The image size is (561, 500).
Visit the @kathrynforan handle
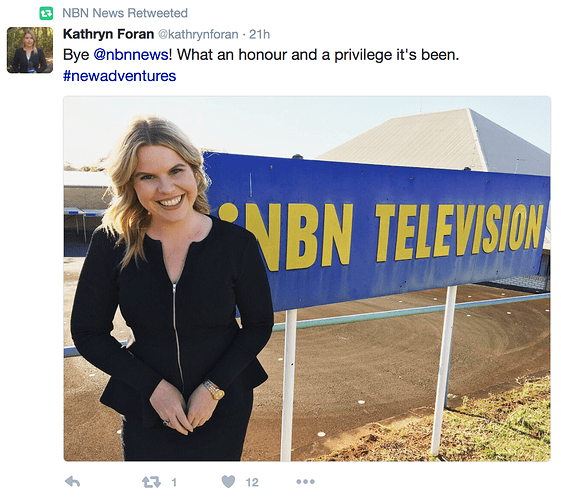(x=198, y=34)
